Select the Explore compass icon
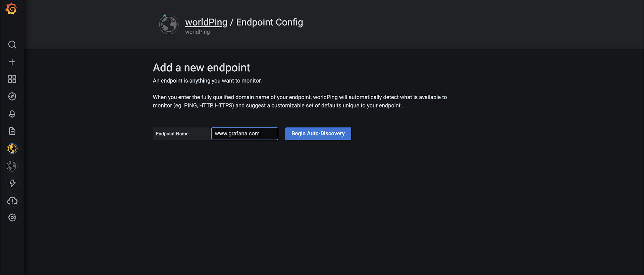The image size is (644, 275). pos(12,96)
